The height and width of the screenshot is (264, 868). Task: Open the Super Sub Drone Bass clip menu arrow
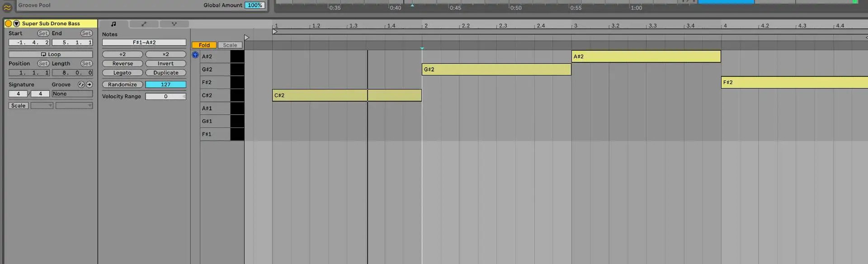click(16, 24)
